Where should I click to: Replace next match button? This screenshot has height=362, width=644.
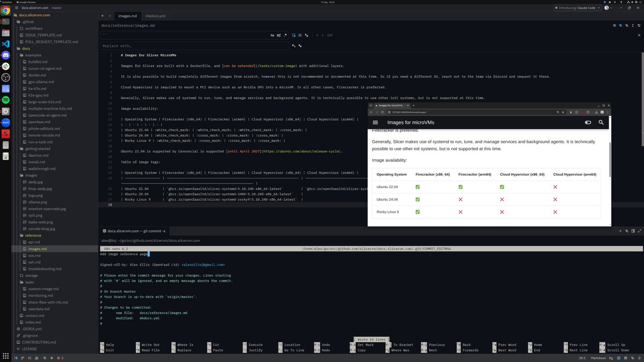[294, 46]
